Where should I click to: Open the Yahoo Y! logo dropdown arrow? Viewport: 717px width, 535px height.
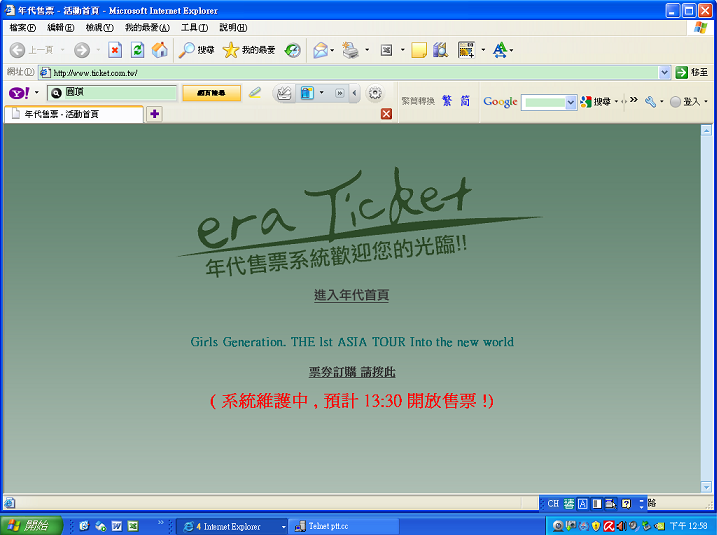click(x=37, y=93)
